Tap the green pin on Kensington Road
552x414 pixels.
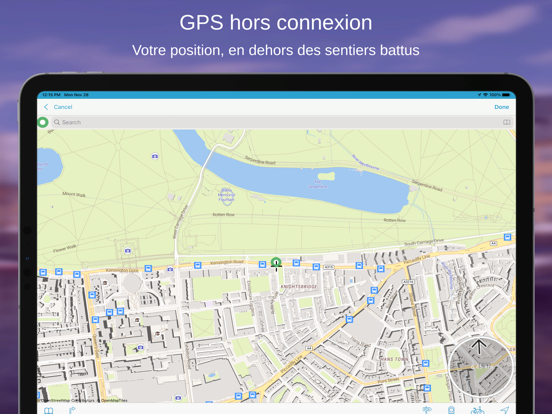point(276,262)
